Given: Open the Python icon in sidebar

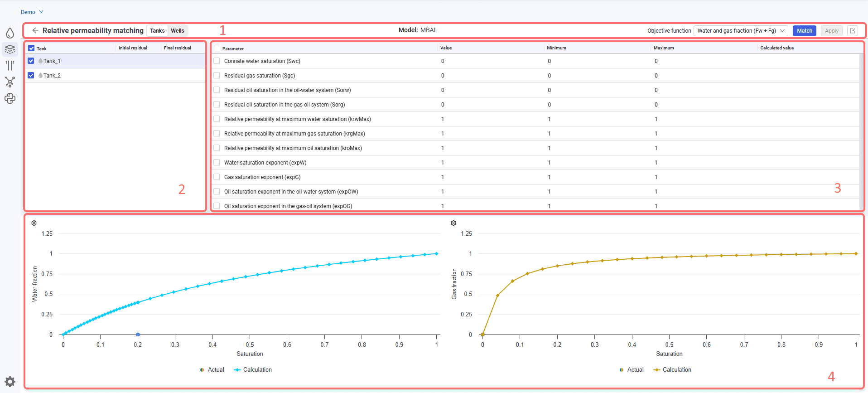Looking at the screenshot, I should tap(10, 98).
